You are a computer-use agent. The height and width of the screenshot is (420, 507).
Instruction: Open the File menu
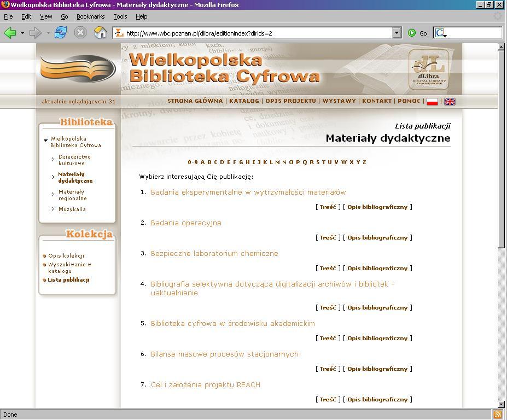point(8,16)
